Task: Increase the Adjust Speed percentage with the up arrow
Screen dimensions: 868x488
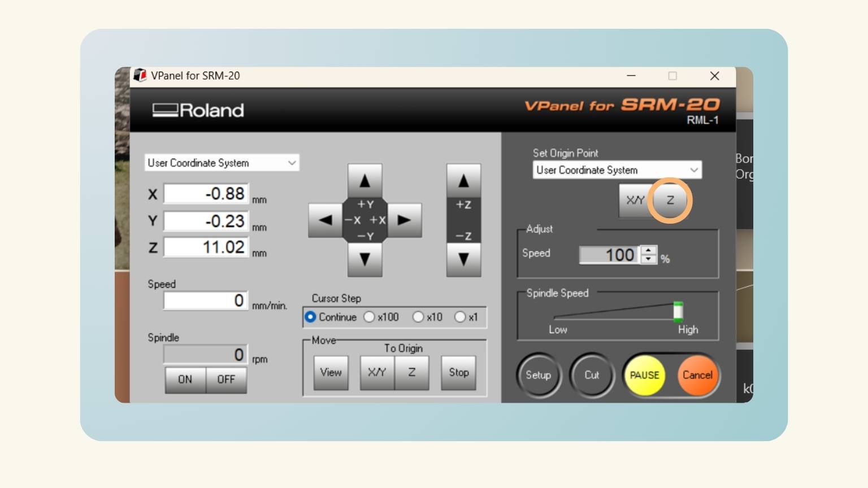Action: tap(649, 250)
